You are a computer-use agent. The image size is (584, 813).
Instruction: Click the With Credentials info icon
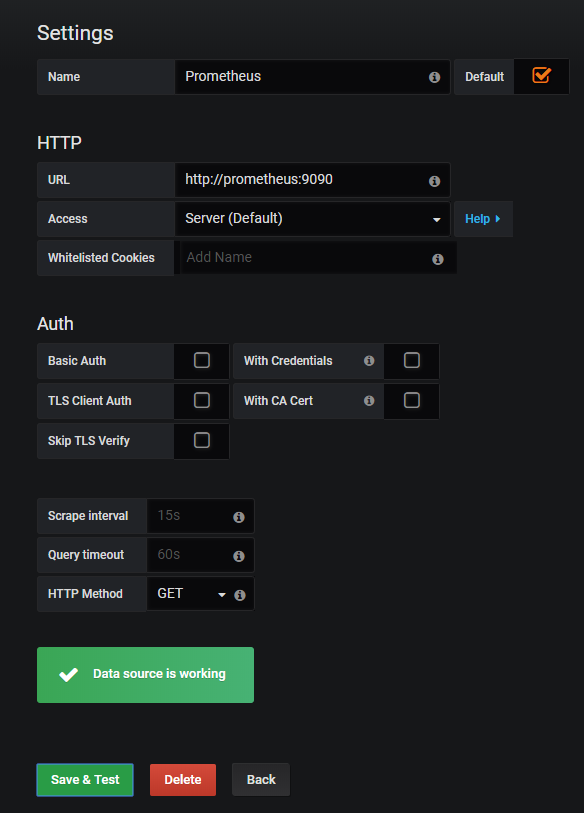(x=369, y=360)
